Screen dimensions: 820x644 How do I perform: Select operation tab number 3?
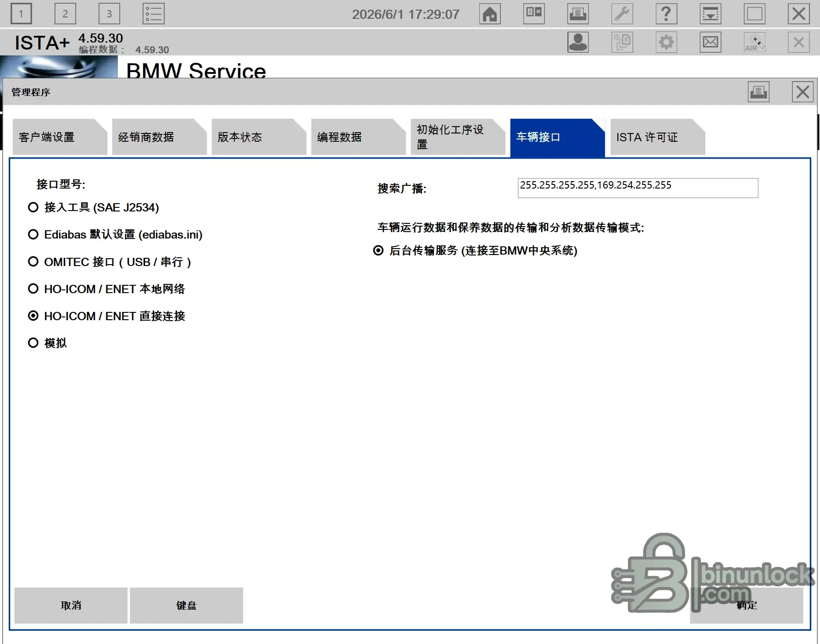[109, 14]
